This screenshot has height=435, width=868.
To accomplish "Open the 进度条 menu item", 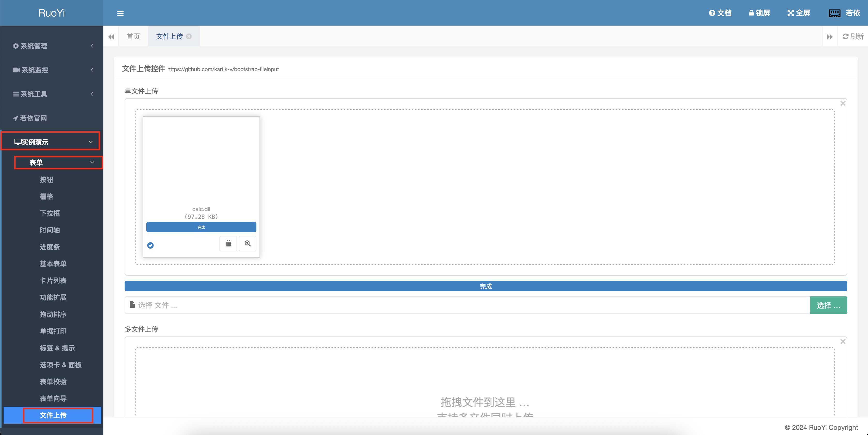I will pos(50,247).
